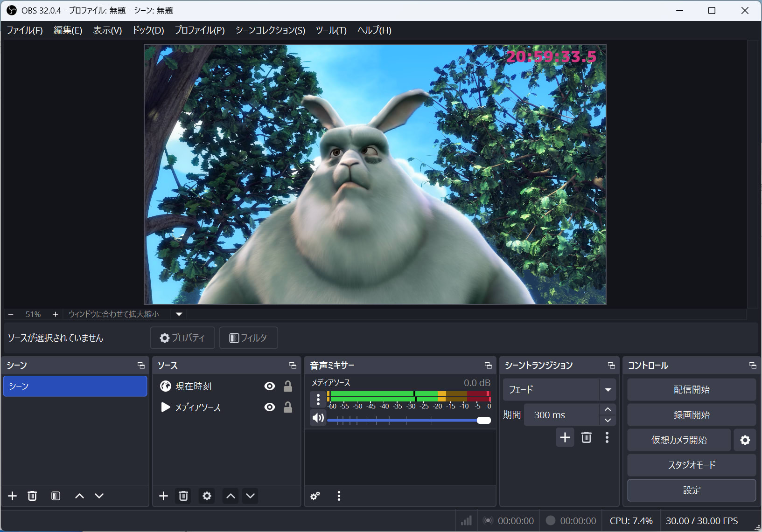Increase transition duration with up arrow

pos(608,409)
